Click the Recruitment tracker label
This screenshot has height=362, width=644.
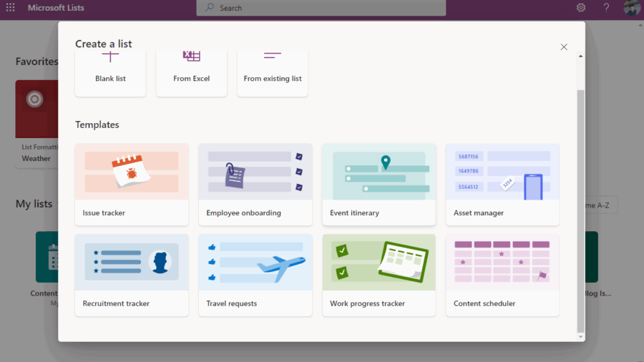(x=116, y=303)
